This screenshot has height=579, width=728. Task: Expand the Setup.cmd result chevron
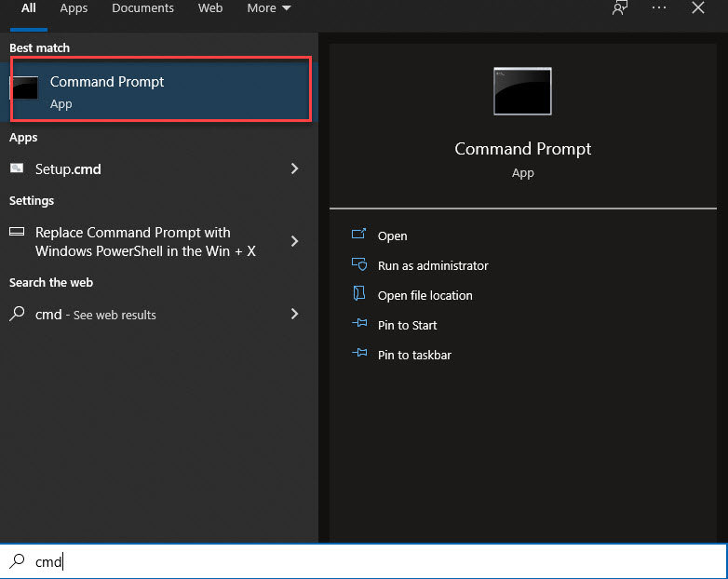[x=294, y=168]
